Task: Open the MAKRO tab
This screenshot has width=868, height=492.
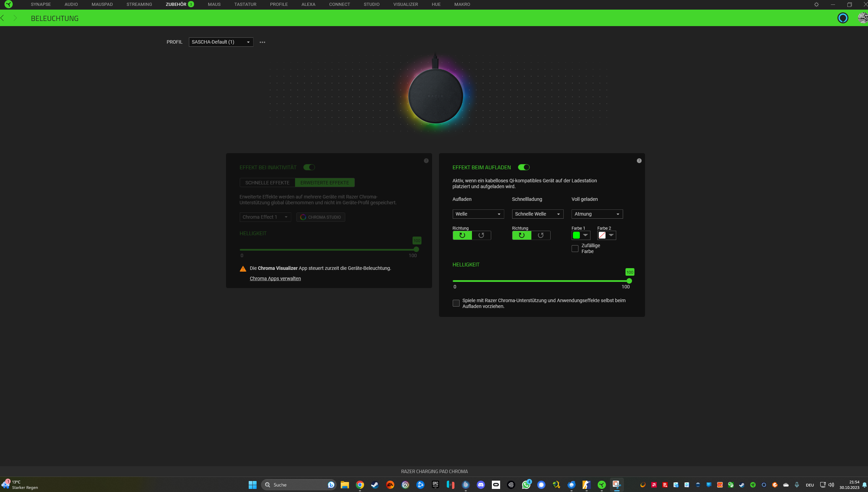Action: (462, 4)
